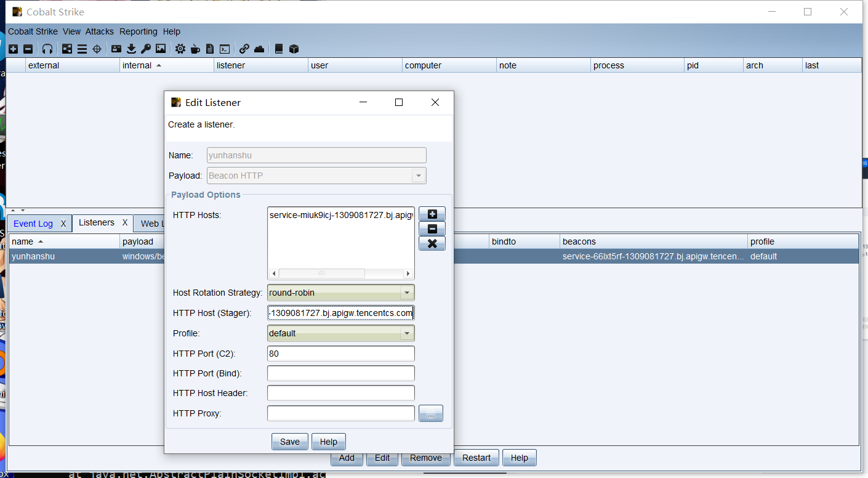868x478 pixels.
Task: Set up Java Signed Applet coffee icon
Action: (195, 49)
